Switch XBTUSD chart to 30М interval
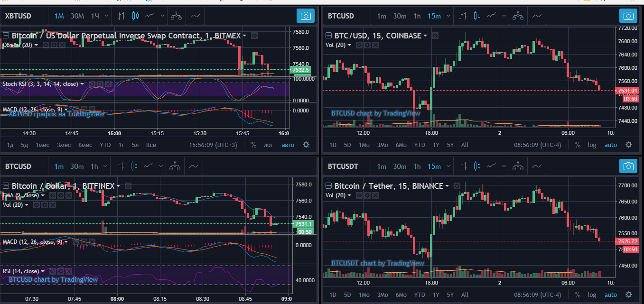This screenshot has height=304, width=644. 77,16
